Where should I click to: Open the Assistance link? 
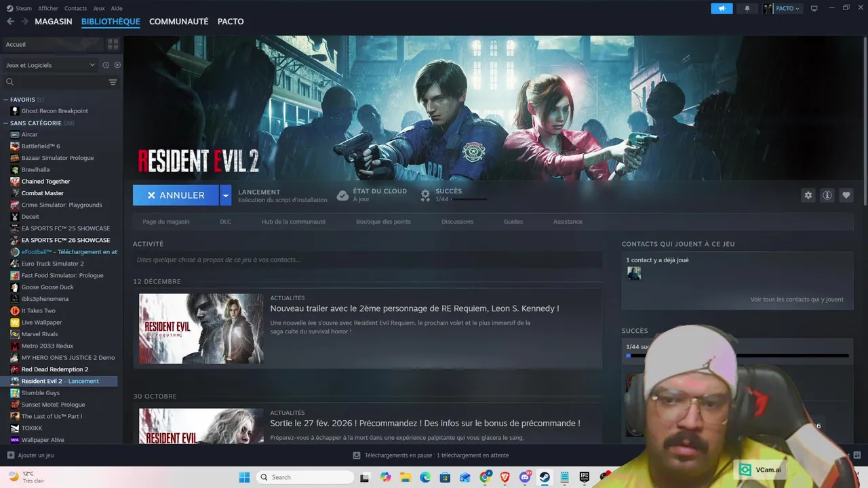pos(568,222)
